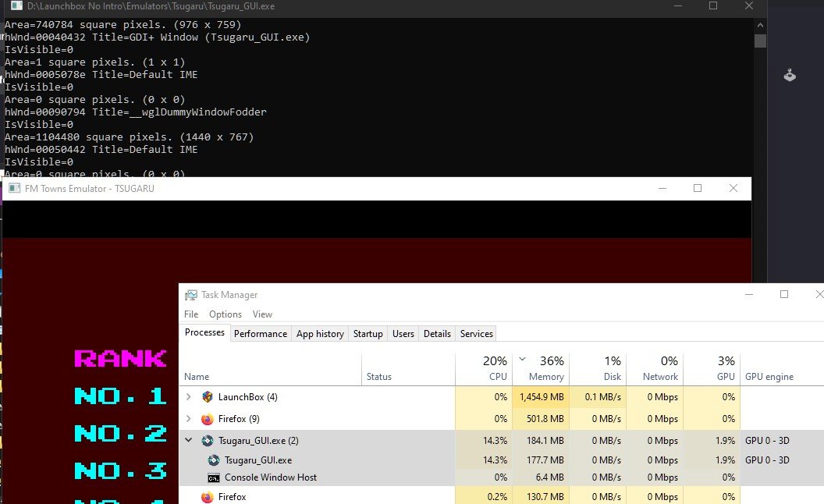
Task: Switch to the Details tab
Action: 437,334
